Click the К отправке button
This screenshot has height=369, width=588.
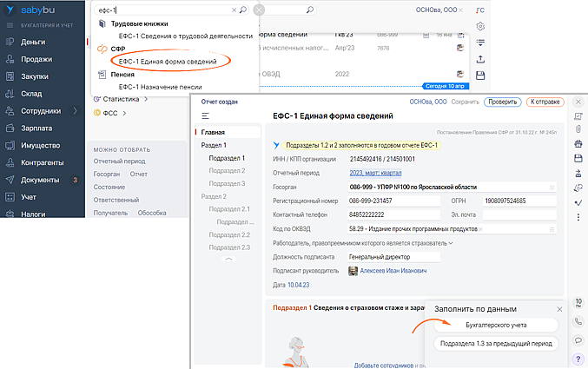(x=544, y=102)
